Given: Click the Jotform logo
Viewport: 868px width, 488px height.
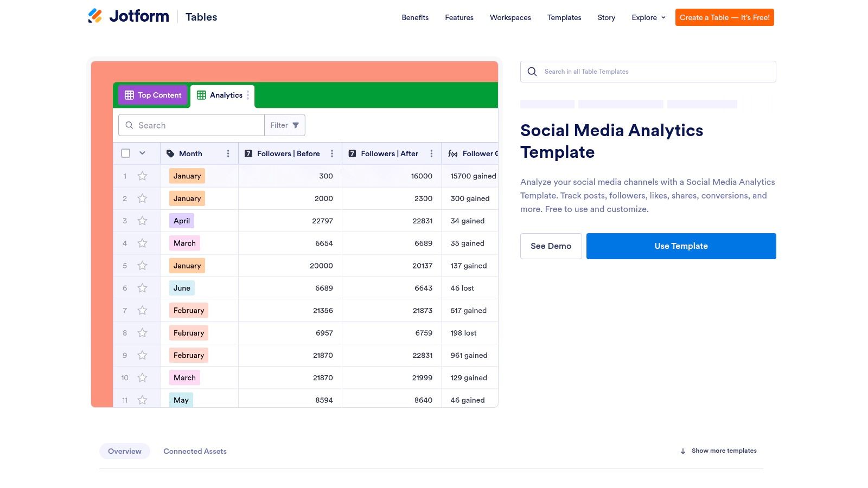Looking at the screenshot, I should pyautogui.click(x=129, y=16).
